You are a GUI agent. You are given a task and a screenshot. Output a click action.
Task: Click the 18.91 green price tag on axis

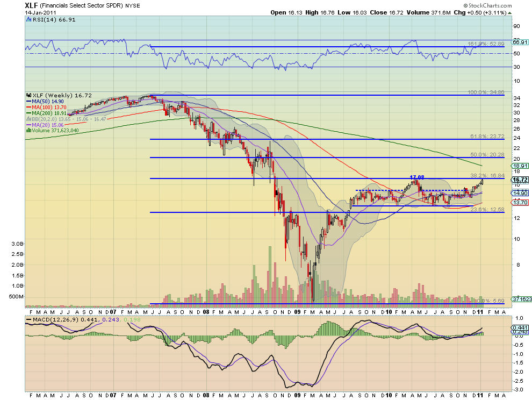(520, 166)
